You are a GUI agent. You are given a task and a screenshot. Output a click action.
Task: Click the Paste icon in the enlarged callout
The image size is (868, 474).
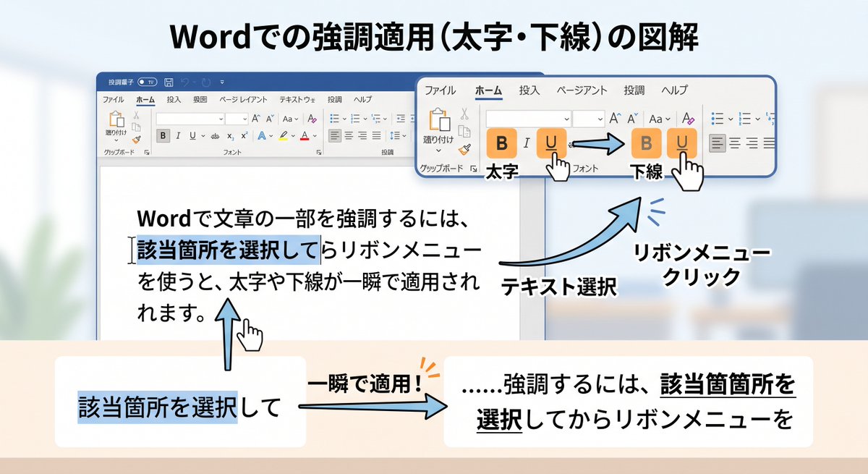[x=440, y=119]
